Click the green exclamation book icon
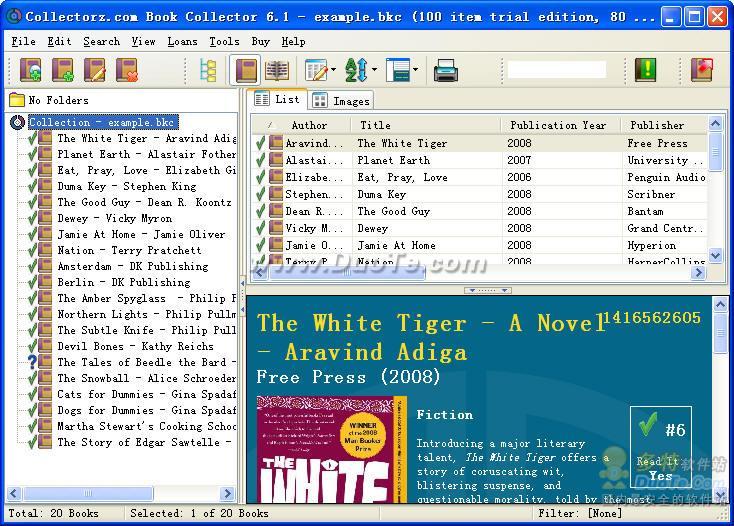Screen dimensions: 734x526 (x=646, y=70)
